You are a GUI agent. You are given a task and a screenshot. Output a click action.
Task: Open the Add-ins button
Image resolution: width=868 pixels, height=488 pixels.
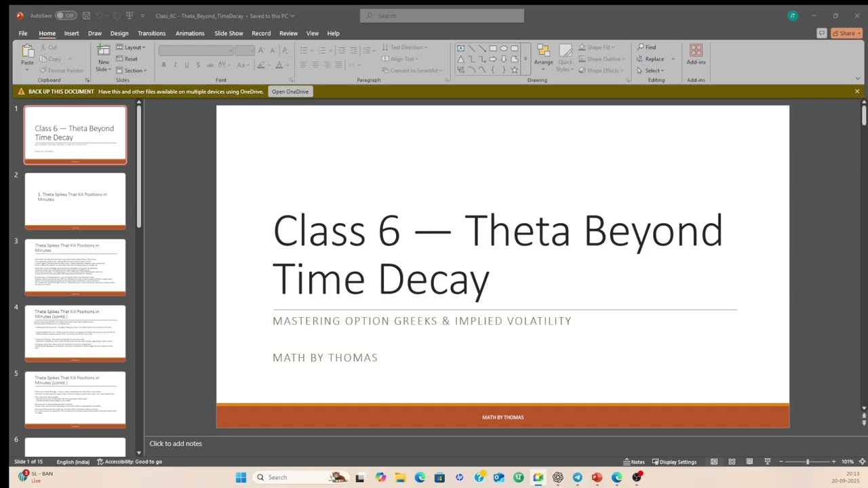coord(696,55)
